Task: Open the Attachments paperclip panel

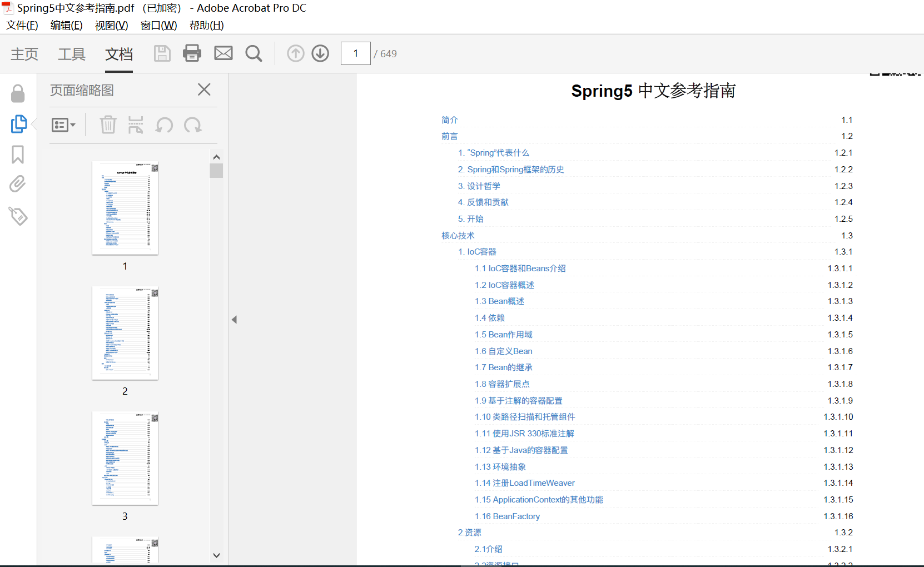Action: [x=18, y=184]
